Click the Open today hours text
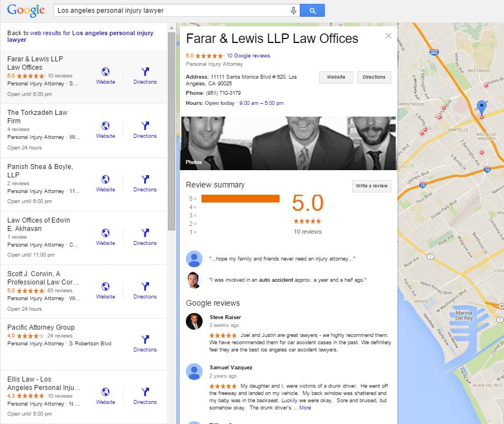 pos(219,103)
